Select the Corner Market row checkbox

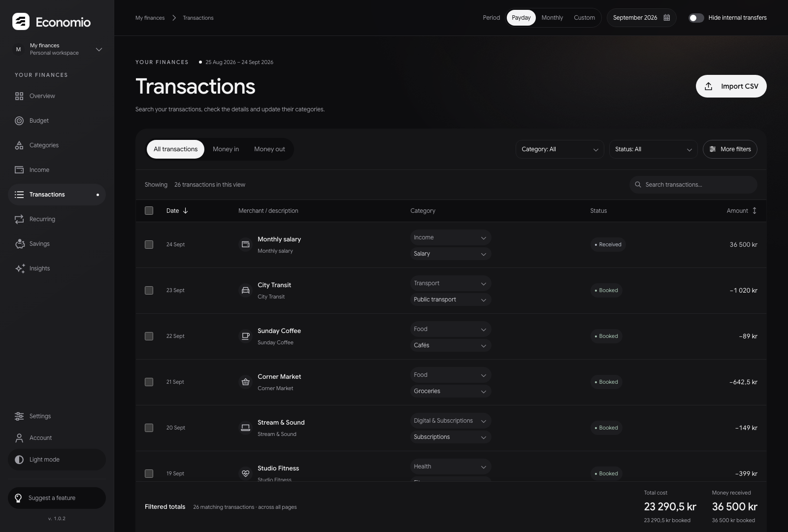[149, 382]
